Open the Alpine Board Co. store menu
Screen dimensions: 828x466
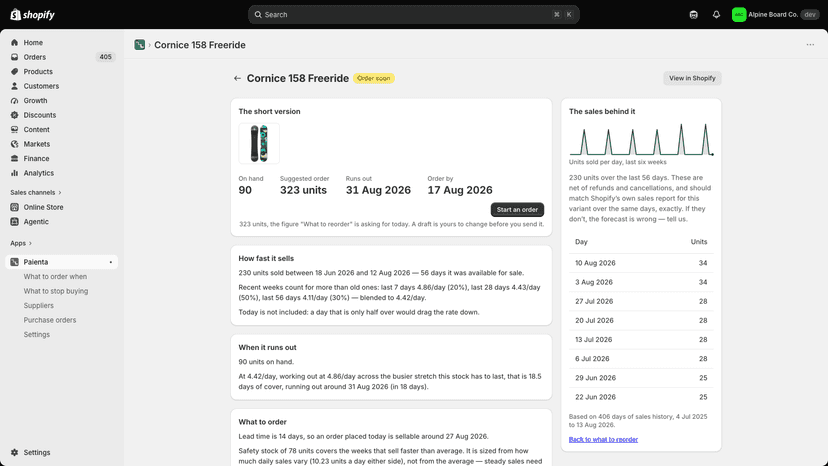pyautogui.click(x=775, y=15)
